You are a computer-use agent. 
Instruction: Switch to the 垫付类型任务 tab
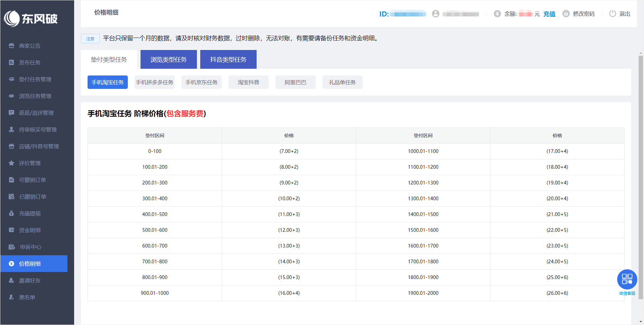pyautogui.click(x=109, y=59)
